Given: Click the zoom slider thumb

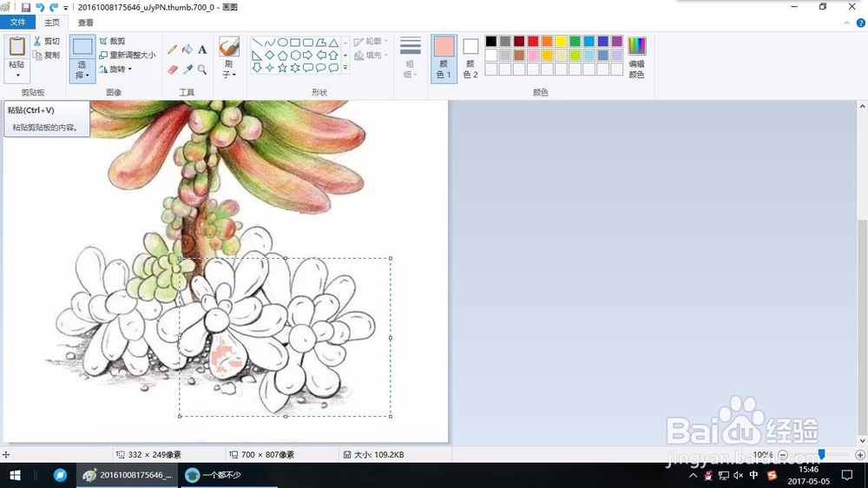Looking at the screenshot, I should tap(821, 454).
